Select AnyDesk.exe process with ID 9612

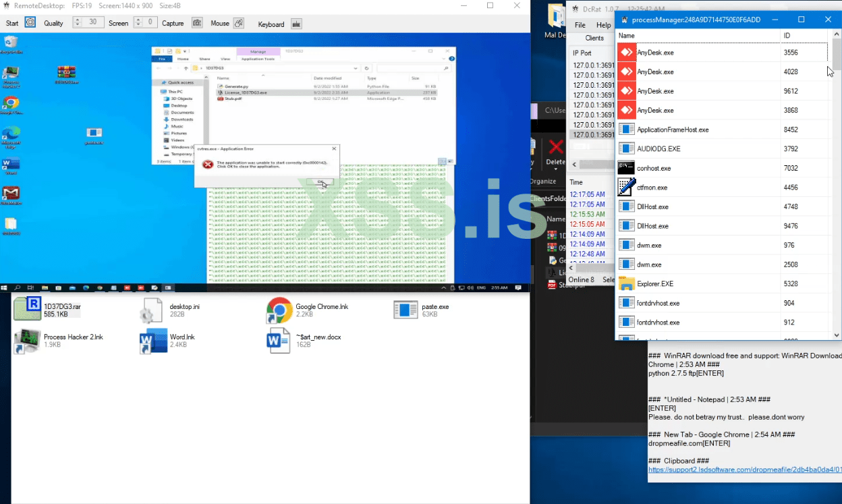(x=723, y=91)
